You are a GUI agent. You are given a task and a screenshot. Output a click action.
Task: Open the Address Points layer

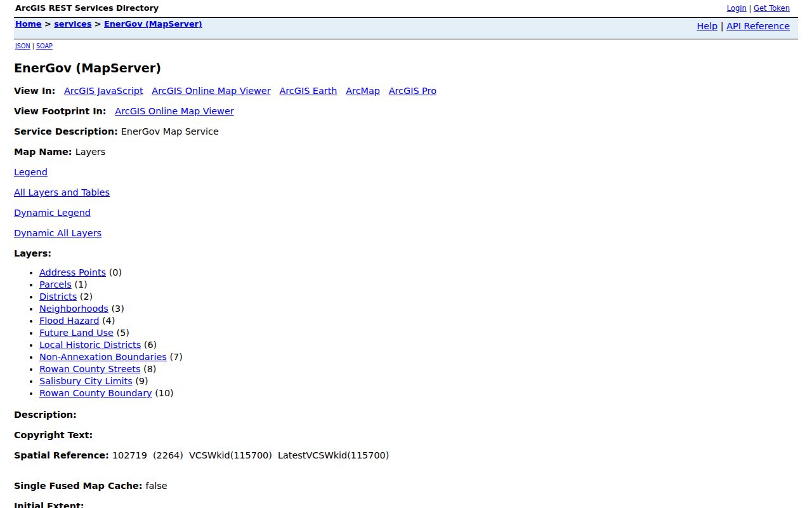coord(72,272)
